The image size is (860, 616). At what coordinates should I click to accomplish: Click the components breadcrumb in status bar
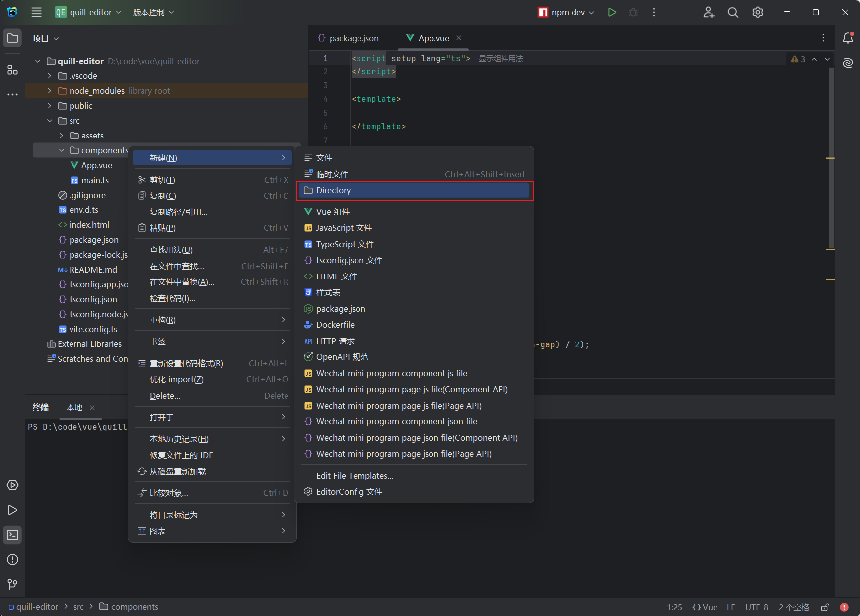[x=129, y=607]
